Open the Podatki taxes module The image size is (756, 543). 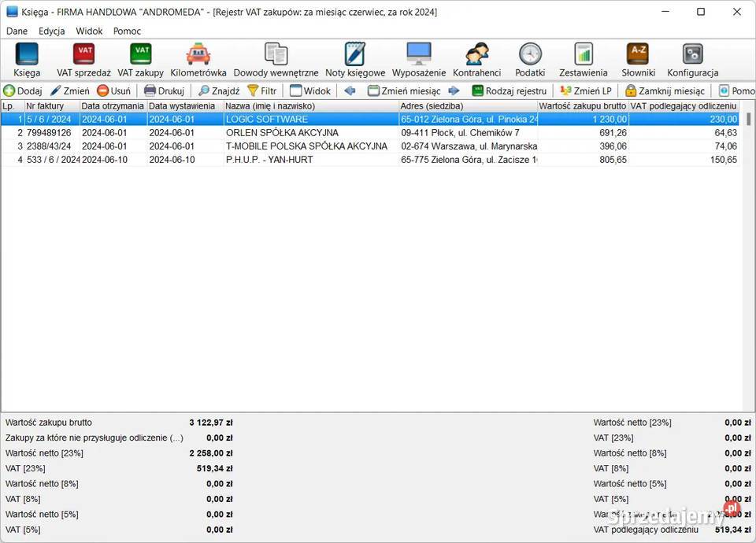(530, 60)
